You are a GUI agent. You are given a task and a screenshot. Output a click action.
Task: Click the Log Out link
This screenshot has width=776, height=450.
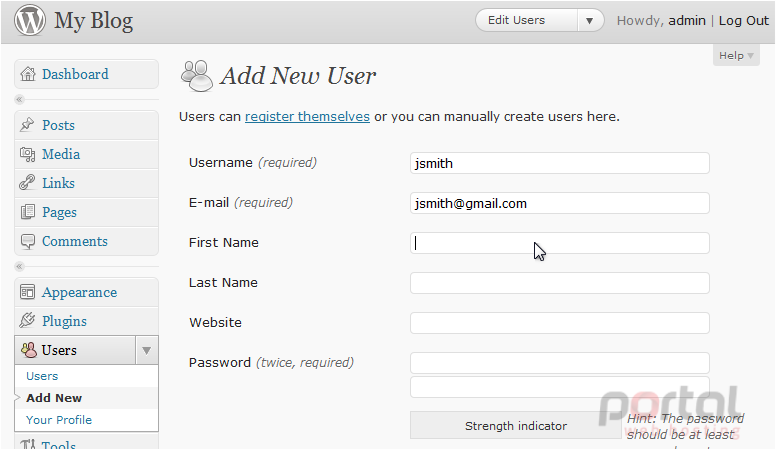click(x=744, y=21)
